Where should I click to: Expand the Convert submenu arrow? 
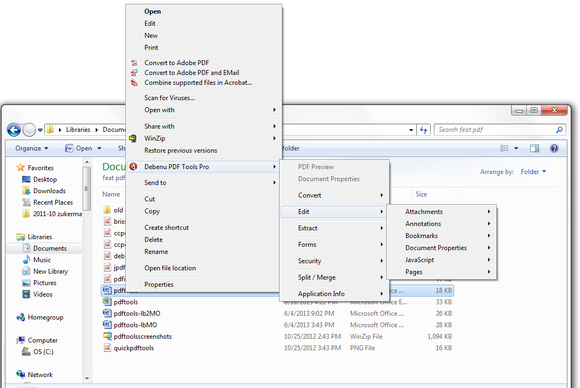point(381,195)
